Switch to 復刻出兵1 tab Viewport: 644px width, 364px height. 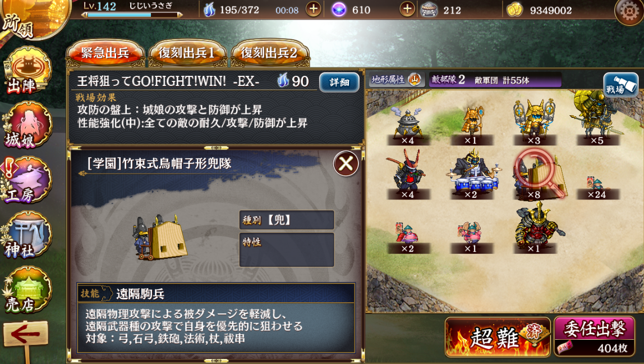click(x=187, y=53)
